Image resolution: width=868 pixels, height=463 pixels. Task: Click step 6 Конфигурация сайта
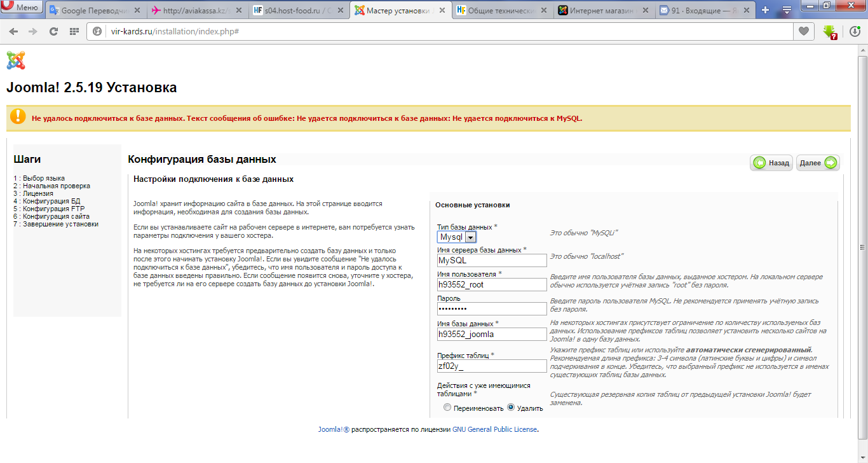51,216
